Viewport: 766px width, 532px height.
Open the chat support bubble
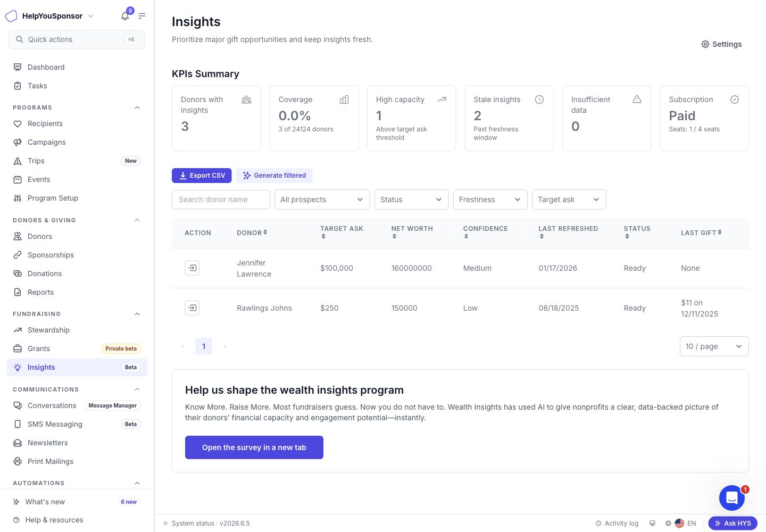pyautogui.click(x=732, y=498)
